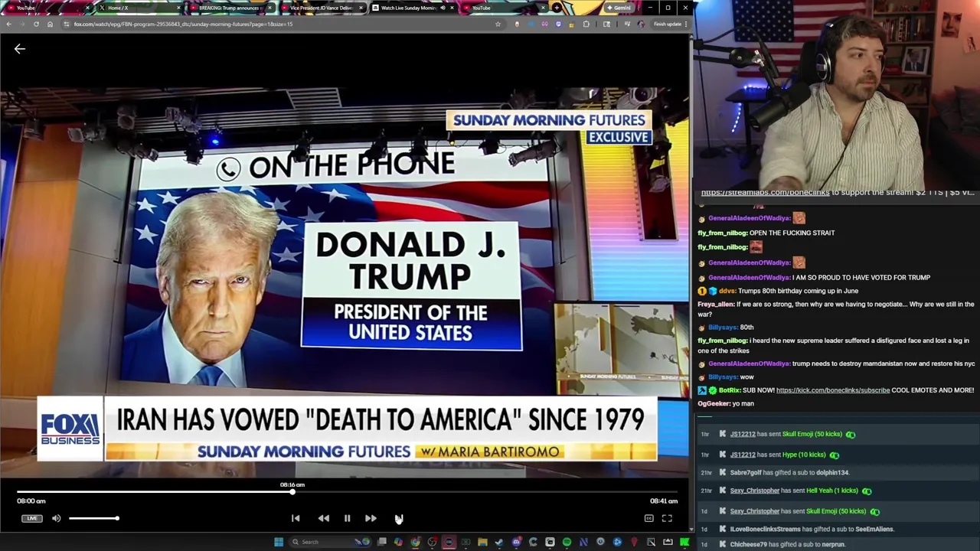
Task: Open the Chrome extensions puzzle icon
Action: (x=586, y=24)
